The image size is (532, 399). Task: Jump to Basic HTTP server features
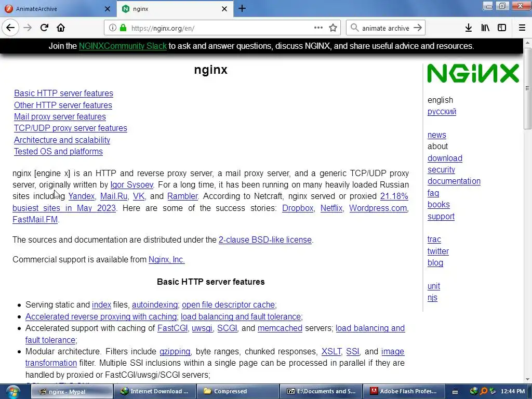point(63,94)
